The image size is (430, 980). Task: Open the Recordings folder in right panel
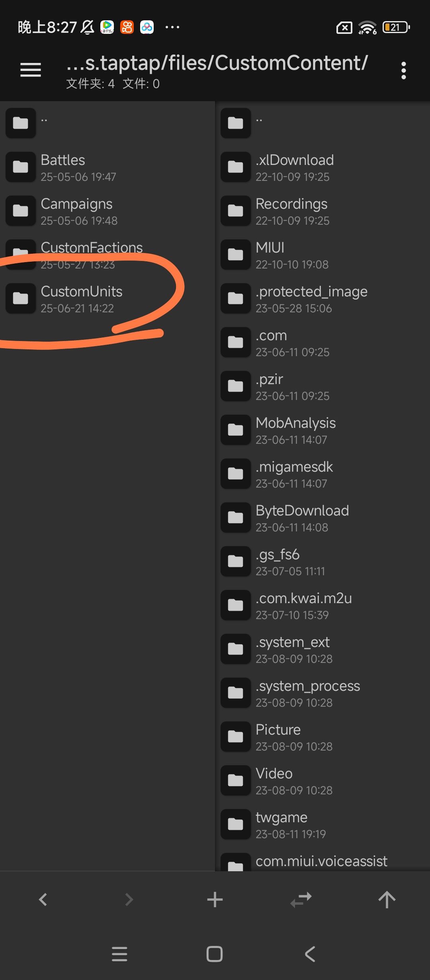291,211
